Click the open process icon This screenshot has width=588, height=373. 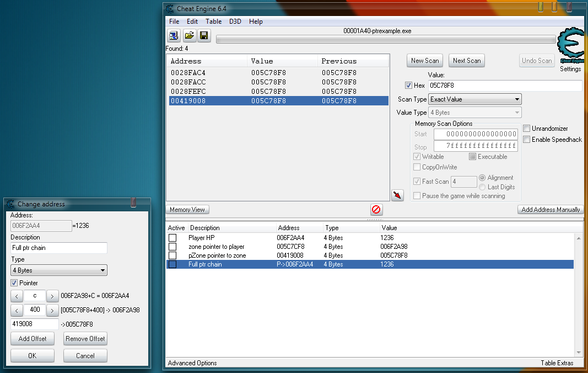tap(174, 36)
